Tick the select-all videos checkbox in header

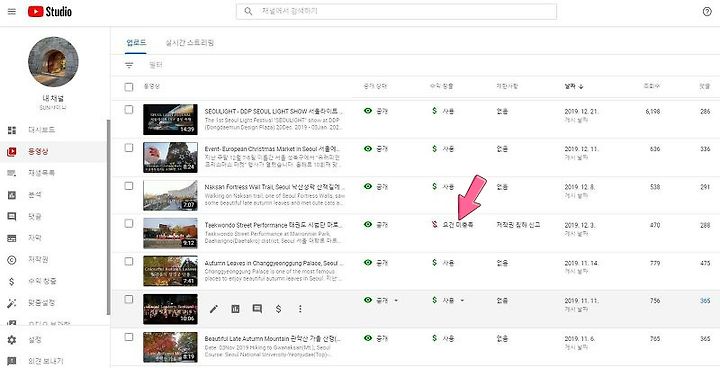click(129, 87)
